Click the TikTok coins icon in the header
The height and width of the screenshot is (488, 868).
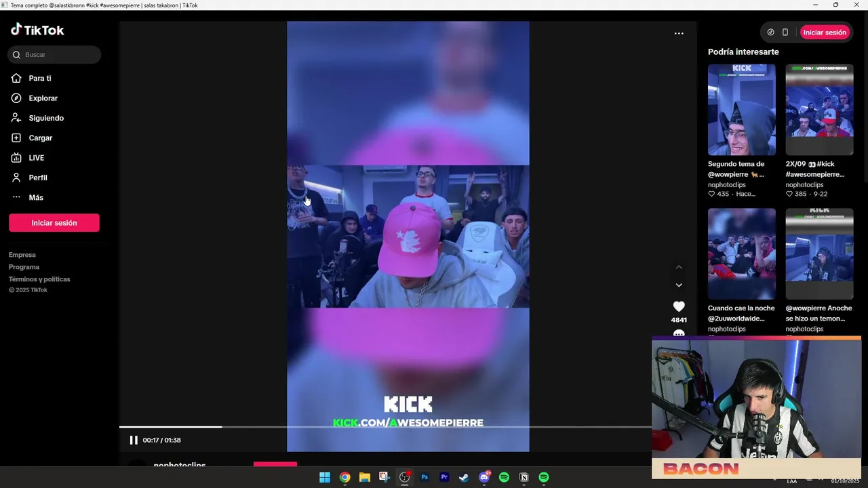(770, 32)
